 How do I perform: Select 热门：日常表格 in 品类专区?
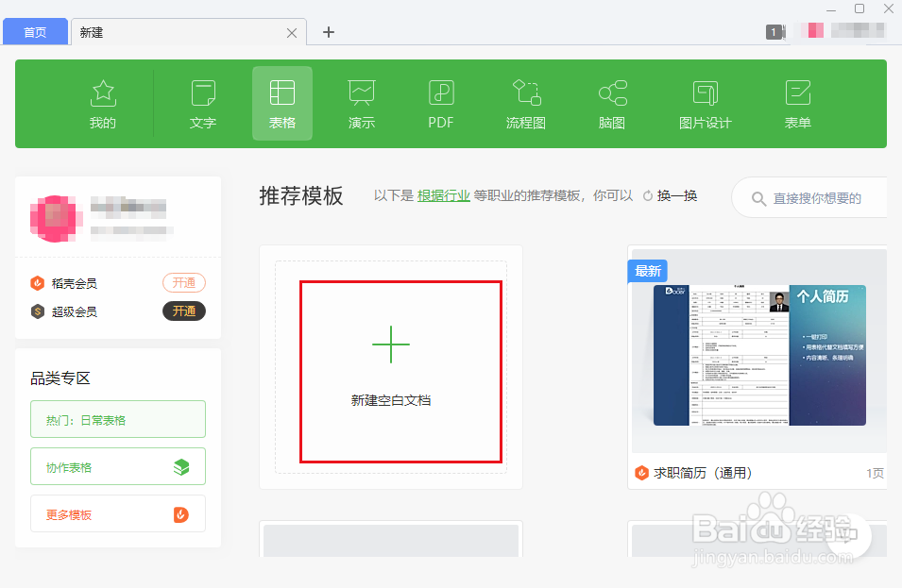pyautogui.click(x=117, y=419)
